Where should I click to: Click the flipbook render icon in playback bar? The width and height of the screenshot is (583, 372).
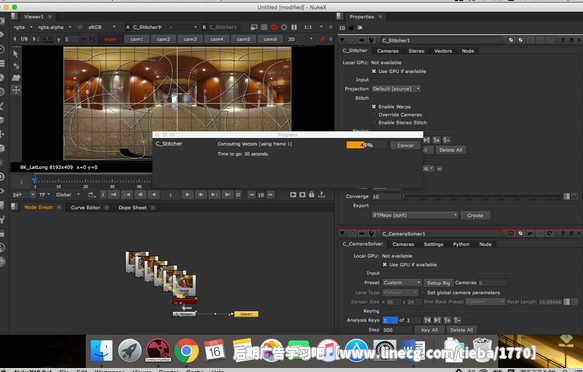pyautogui.click(x=293, y=195)
